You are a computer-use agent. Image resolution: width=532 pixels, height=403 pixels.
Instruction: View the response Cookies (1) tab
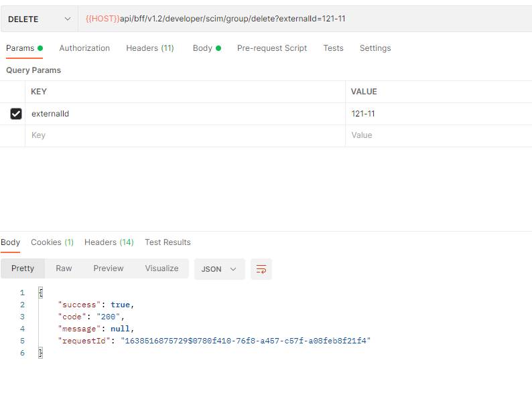(x=52, y=242)
